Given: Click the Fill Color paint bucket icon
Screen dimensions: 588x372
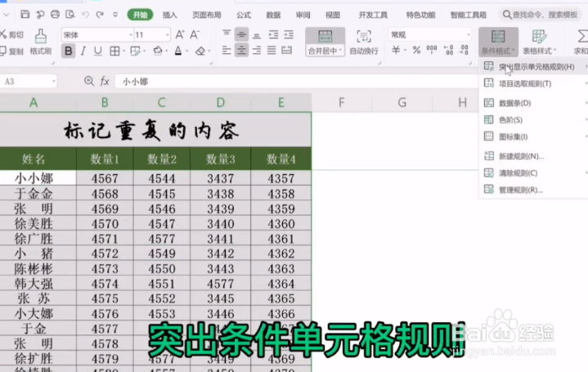Looking at the screenshot, I should click(158, 51).
